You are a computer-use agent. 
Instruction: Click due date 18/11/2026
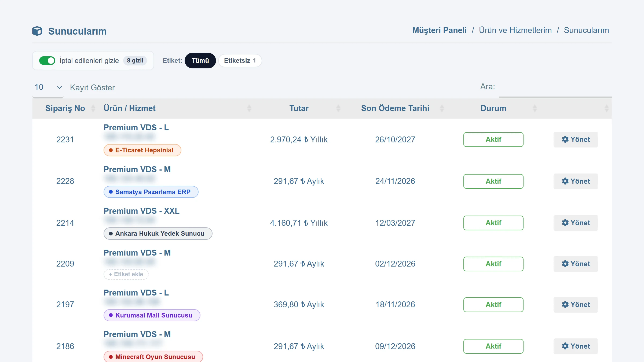[x=395, y=305]
